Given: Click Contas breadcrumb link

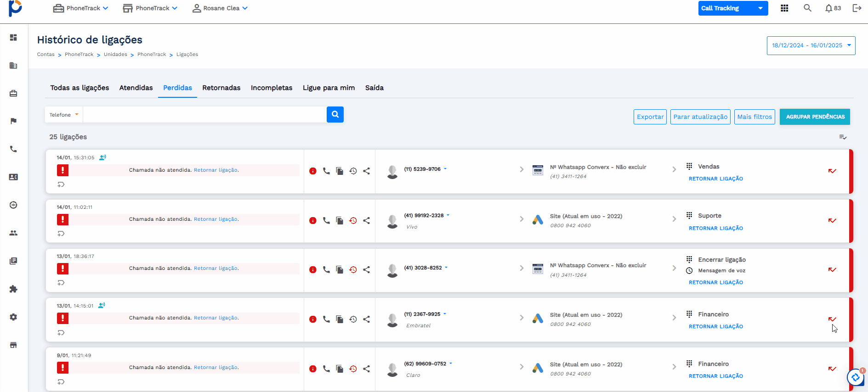Looking at the screenshot, I should [45, 54].
